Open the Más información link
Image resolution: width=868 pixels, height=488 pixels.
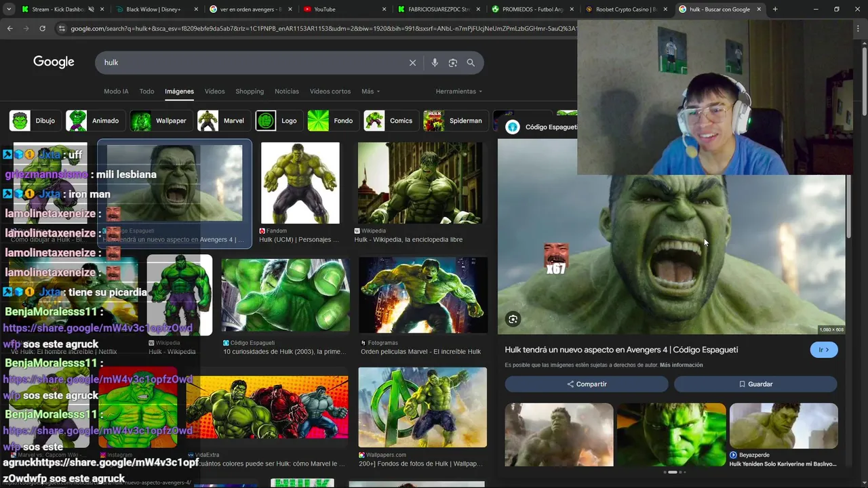[x=681, y=365]
